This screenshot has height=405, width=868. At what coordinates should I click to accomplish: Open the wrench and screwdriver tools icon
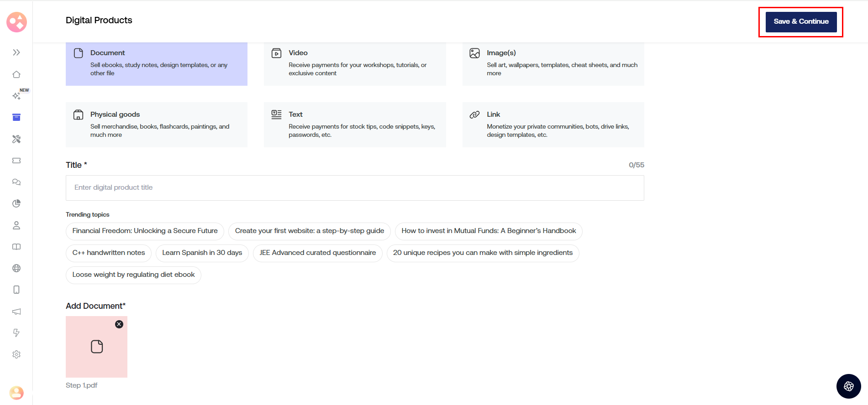click(x=16, y=139)
